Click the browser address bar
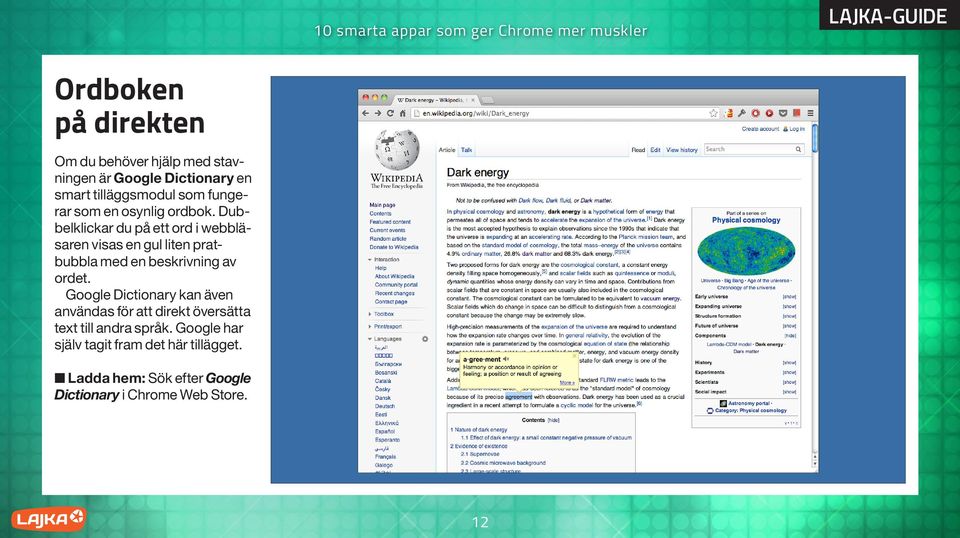This screenshot has height=538, width=960. (563, 113)
